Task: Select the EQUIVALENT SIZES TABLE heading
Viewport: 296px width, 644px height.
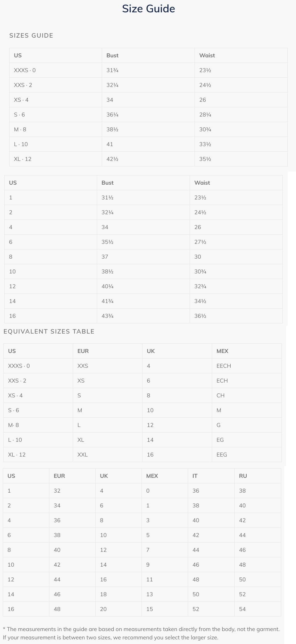Action: [49, 331]
